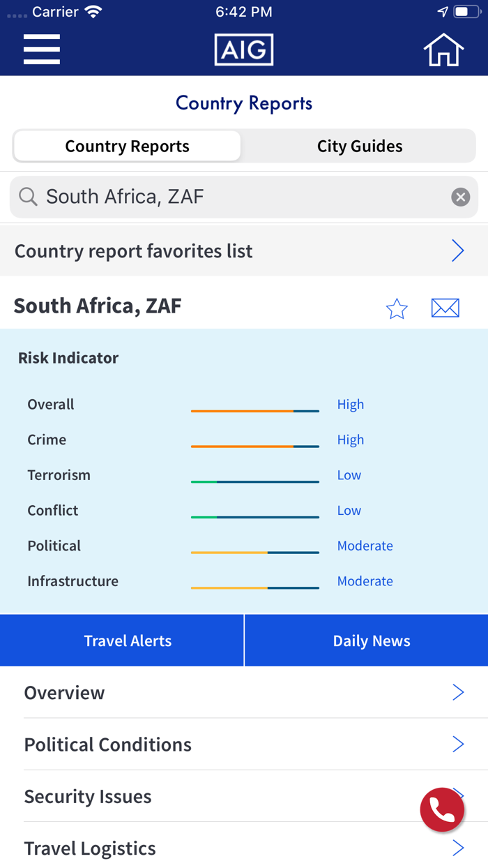The height and width of the screenshot is (868, 488).
Task: Expand the Overview section
Action: pyautogui.click(x=244, y=692)
